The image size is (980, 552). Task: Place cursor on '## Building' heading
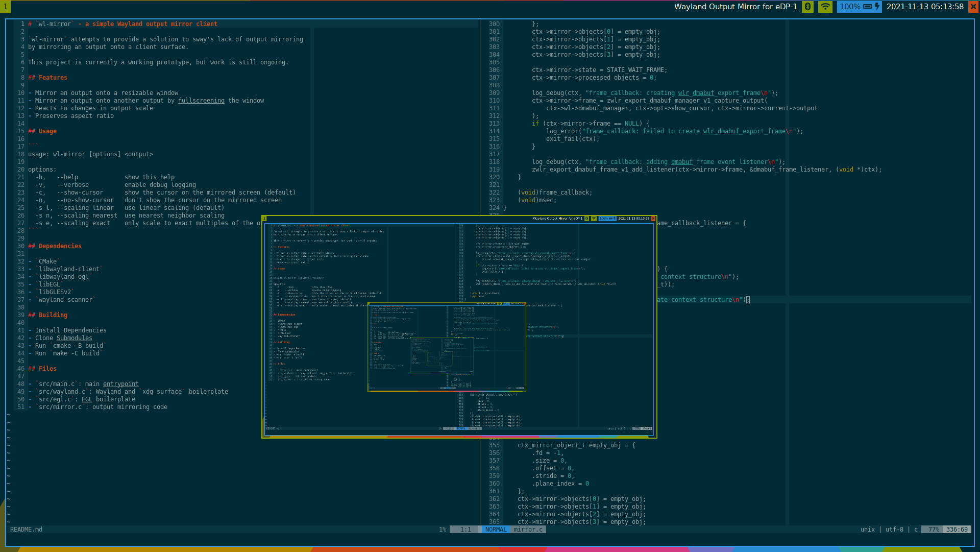[47, 315]
